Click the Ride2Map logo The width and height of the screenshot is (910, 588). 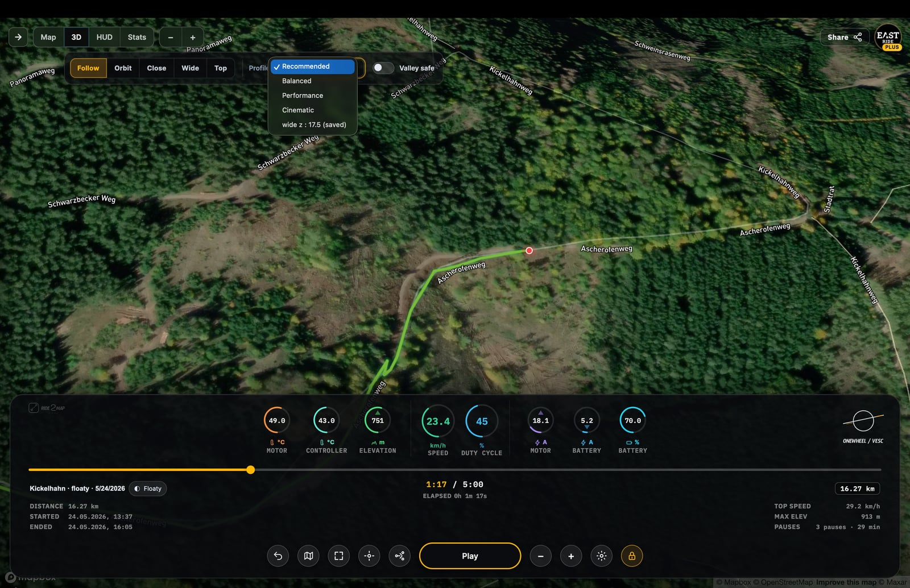coord(47,408)
